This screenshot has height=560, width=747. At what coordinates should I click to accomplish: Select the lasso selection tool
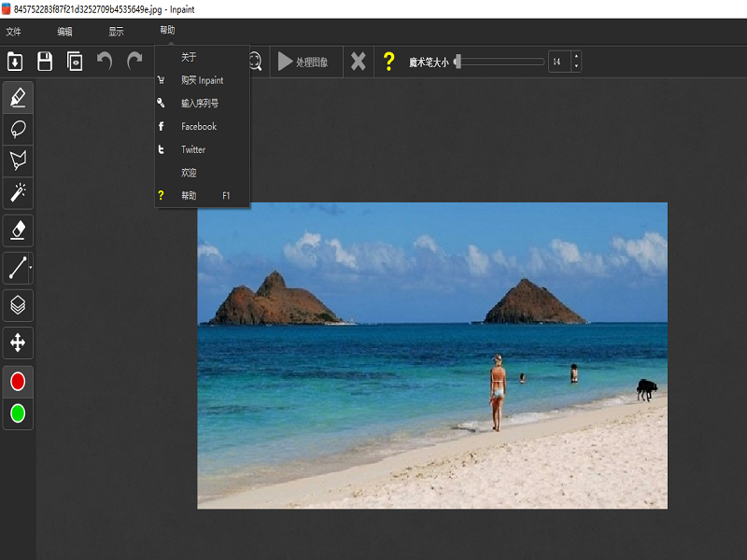18,129
